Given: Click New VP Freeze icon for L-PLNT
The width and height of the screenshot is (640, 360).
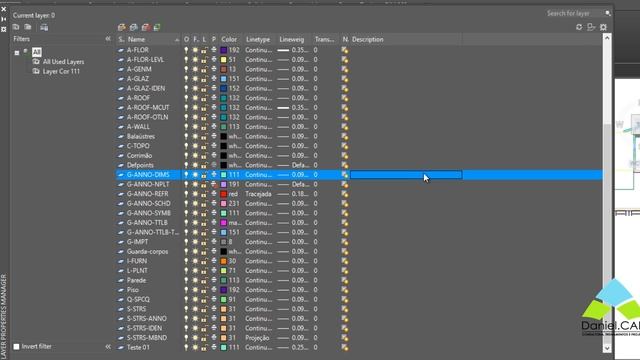Looking at the screenshot, I should (345, 271).
